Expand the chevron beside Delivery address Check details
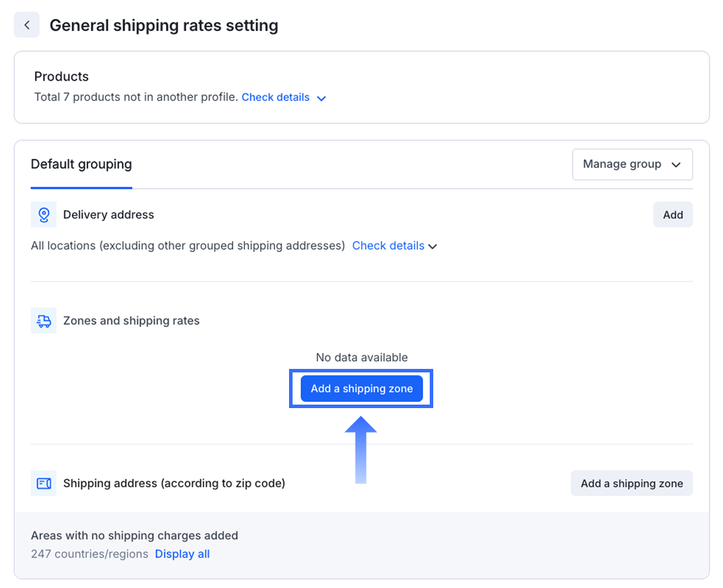Image resolution: width=723 pixels, height=588 pixels. (x=433, y=246)
